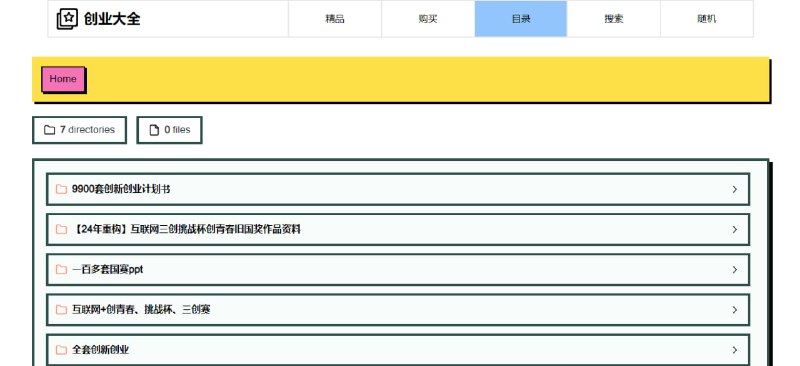Expand chevron on 【24年重构】 row
Viewport: 800px width, 366px height.
click(735, 230)
